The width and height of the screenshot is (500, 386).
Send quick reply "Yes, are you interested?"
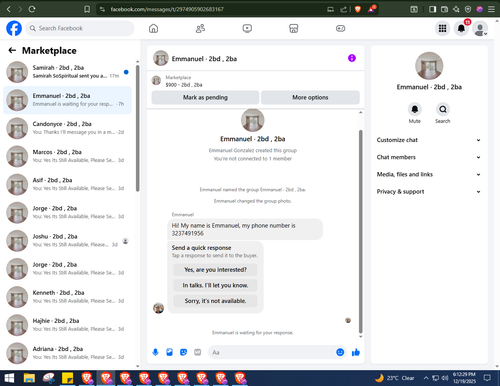tap(215, 270)
